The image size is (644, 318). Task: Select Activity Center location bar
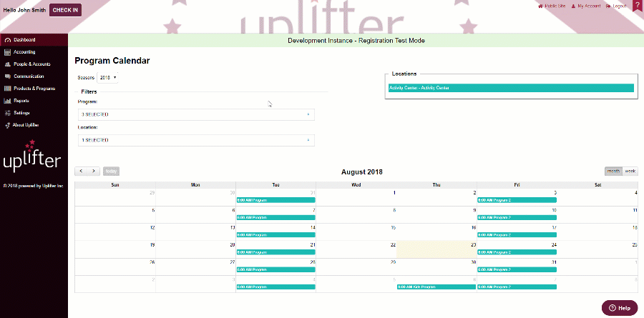coord(511,88)
